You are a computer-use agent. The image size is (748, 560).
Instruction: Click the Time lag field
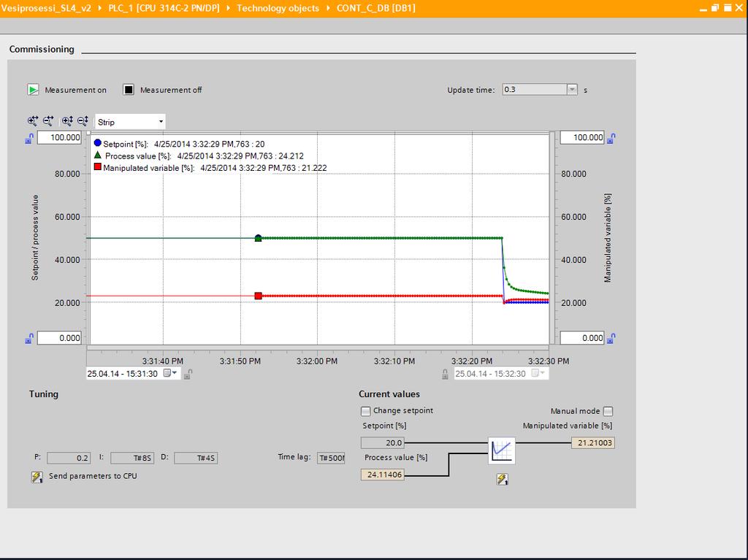(331, 458)
